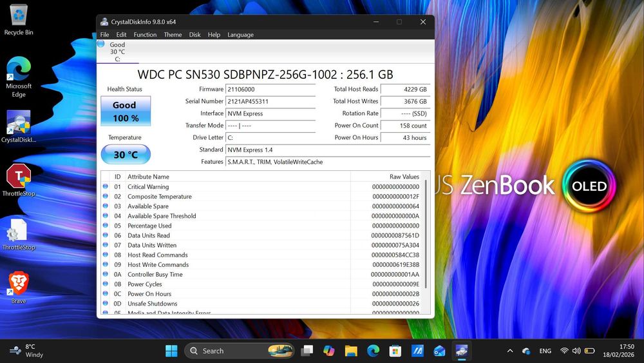The width and height of the screenshot is (644, 363).
Task: Open Task View on the taskbar
Action: (307, 351)
